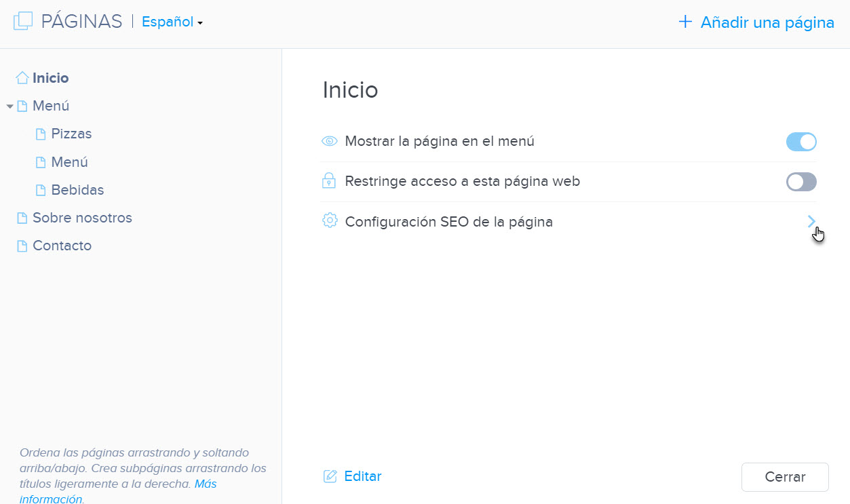Open the Español language dropdown
The width and height of the screenshot is (850, 504).
170,22
